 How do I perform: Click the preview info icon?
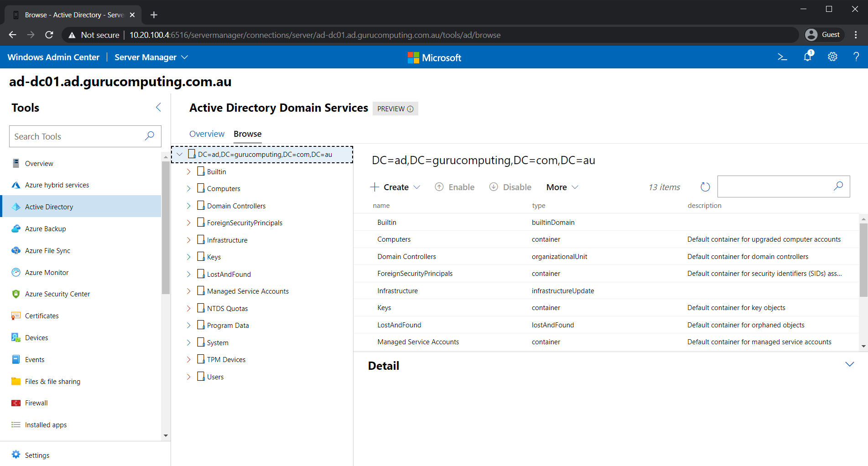(410, 109)
